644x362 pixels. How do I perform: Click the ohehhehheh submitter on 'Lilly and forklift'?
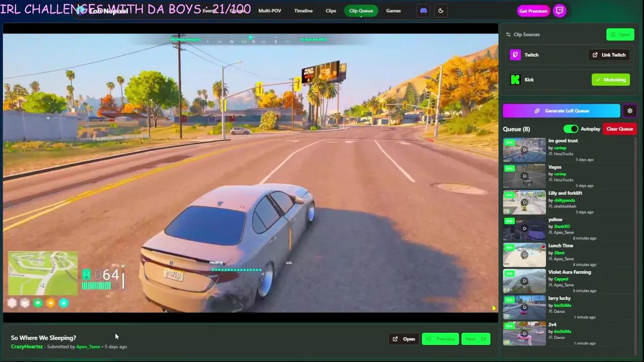(565, 206)
